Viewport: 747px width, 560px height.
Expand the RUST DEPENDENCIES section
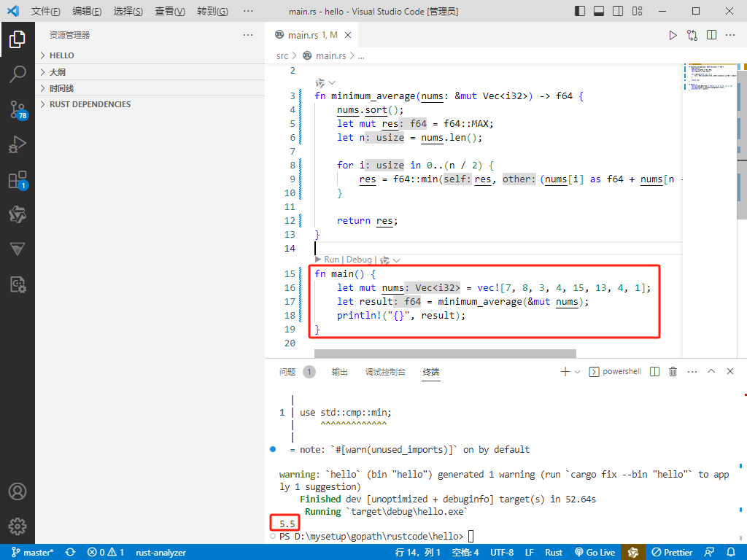coord(150,104)
